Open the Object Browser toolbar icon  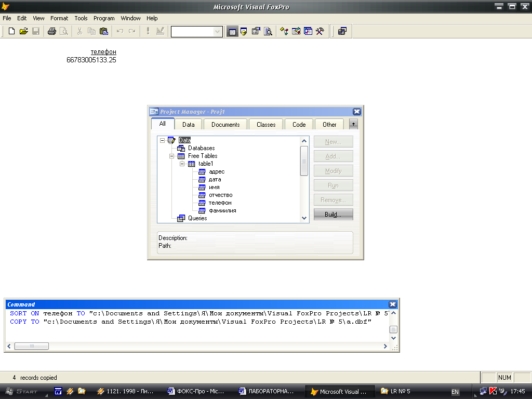pyautogui.click(x=296, y=32)
